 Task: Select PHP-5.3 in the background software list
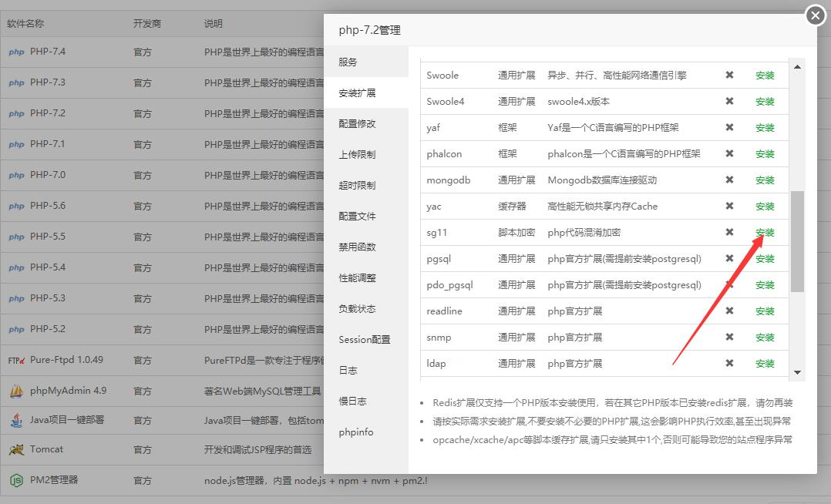(48, 297)
